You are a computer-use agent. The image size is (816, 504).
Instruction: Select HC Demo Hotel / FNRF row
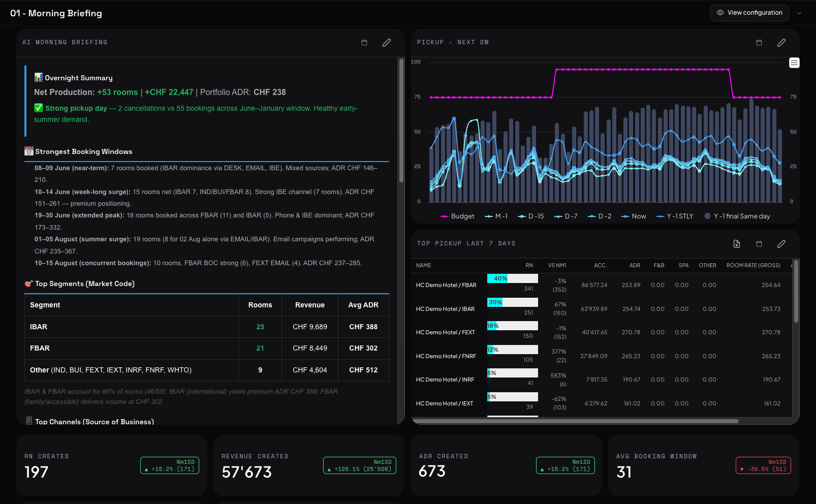click(601, 356)
